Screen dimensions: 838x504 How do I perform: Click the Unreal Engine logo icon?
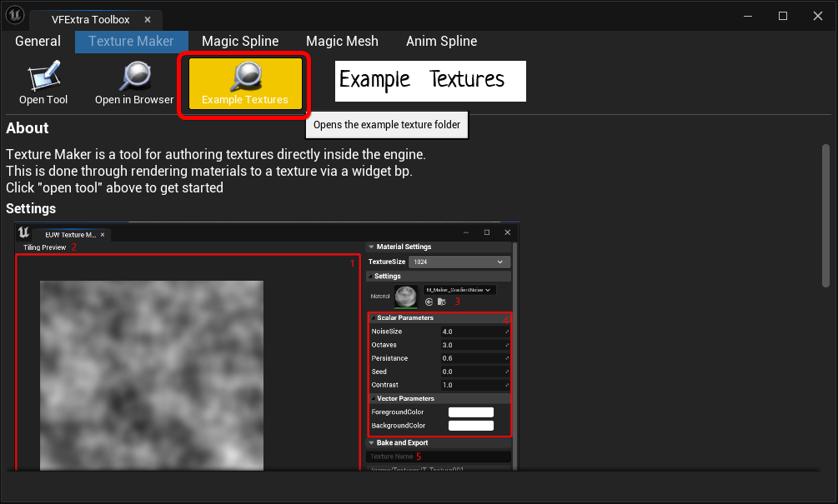coord(15,15)
